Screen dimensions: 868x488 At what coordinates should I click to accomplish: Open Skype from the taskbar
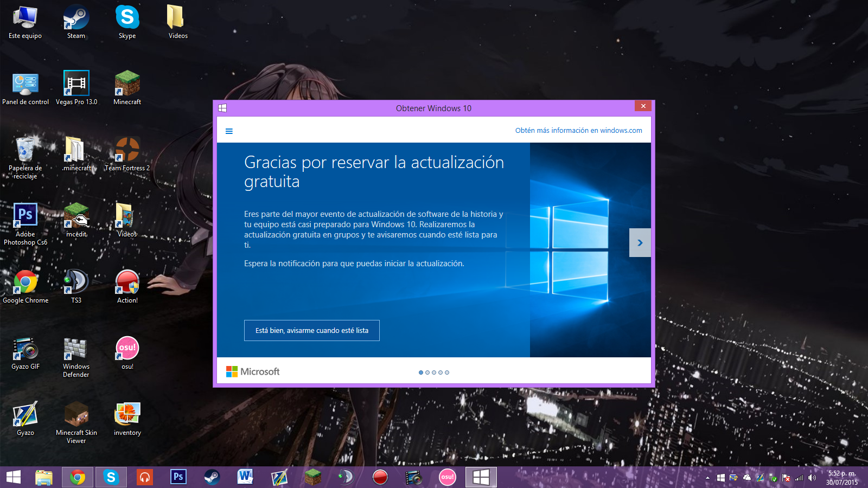(x=111, y=477)
